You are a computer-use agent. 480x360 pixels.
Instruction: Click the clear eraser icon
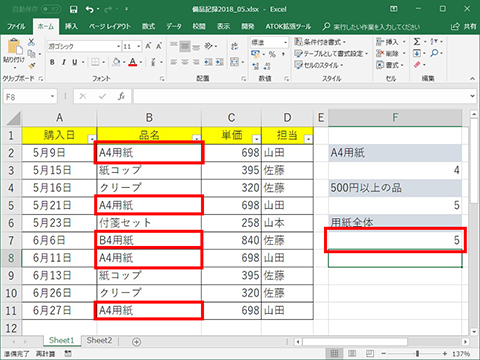[x=417, y=65]
